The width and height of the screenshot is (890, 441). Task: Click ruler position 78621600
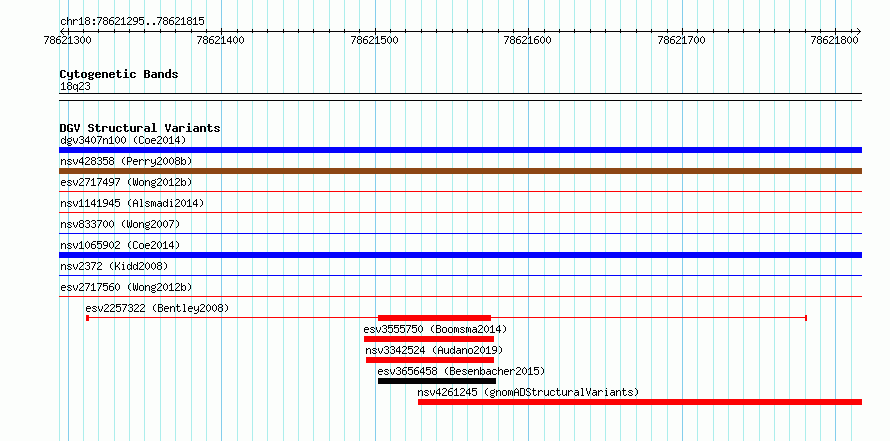tap(527, 41)
